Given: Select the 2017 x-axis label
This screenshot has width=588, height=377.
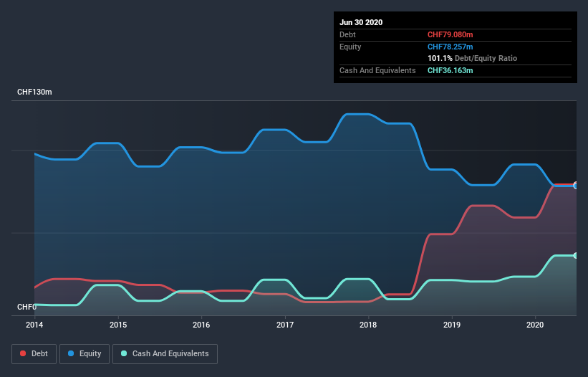Looking at the screenshot, I should tap(285, 325).
